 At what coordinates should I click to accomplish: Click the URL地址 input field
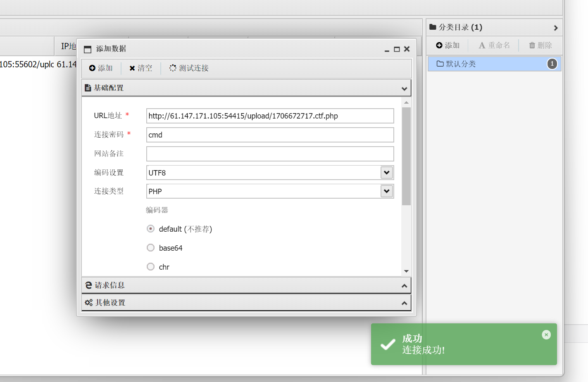(270, 116)
